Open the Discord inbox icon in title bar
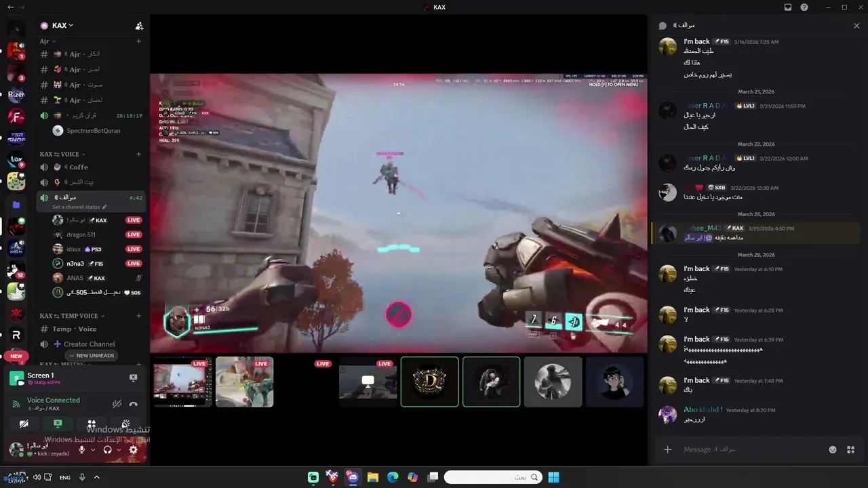Image resolution: width=868 pixels, height=488 pixels. click(788, 7)
